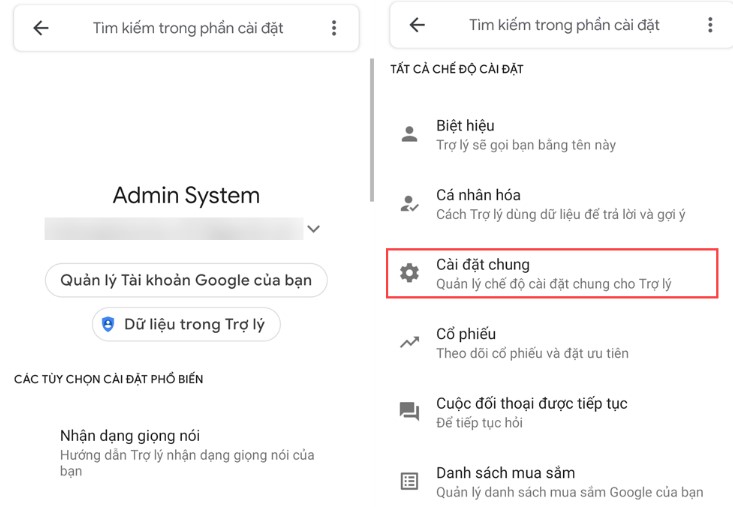The image size is (733, 507).
Task: Tap the back arrow in left panel
Action: [x=41, y=28]
